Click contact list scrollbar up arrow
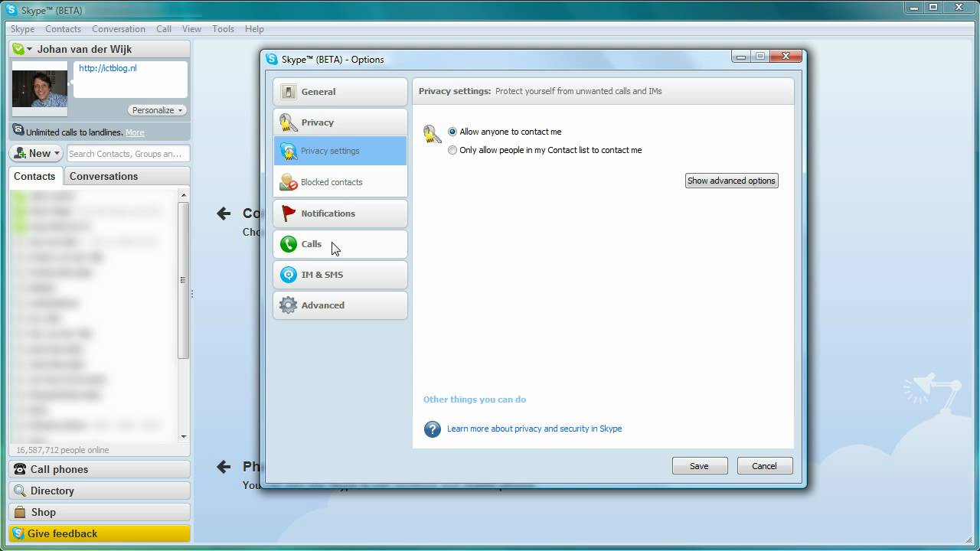This screenshot has width=980, height=551. coord(183,195)
